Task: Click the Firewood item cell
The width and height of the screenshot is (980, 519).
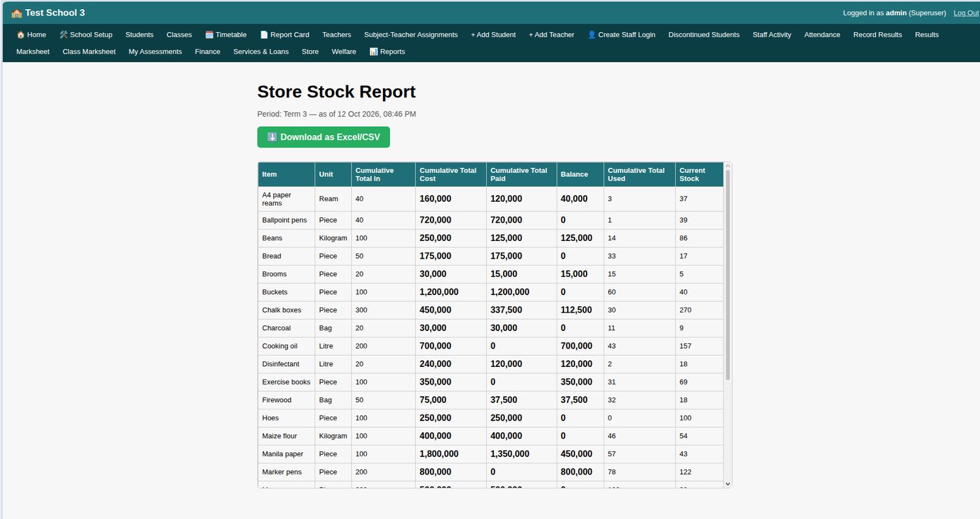Action: pyautogui.click(x=286, y=400)
